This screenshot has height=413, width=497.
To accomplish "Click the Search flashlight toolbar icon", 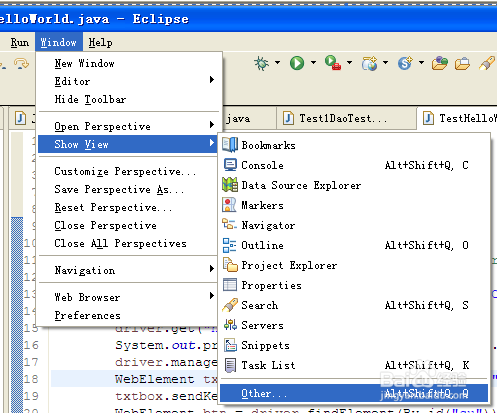I will pos(487,63).
